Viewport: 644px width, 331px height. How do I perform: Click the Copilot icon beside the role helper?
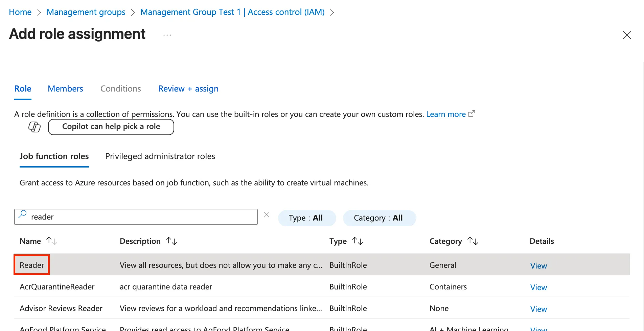click(x=34, y=127)
